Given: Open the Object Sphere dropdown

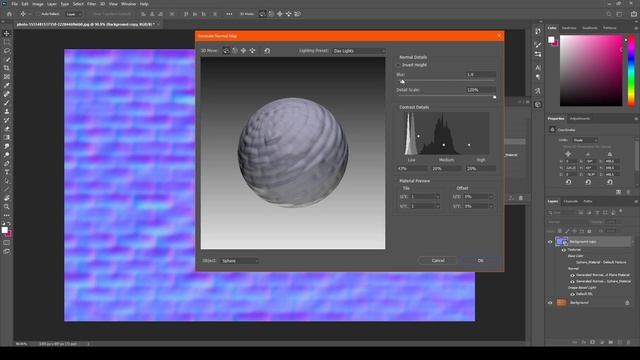Looking at the screenshot, I should (239, 260).
